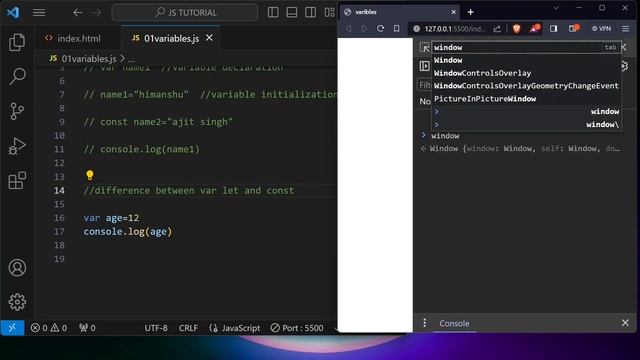Bookmark the current page
640x360 pixels.
(396, 29)
